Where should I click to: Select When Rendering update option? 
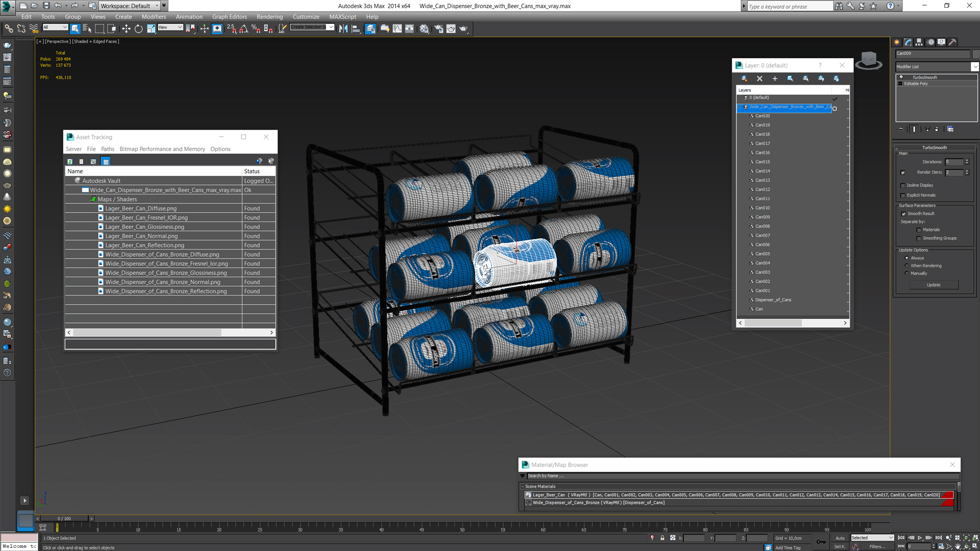tap(907, 266)
